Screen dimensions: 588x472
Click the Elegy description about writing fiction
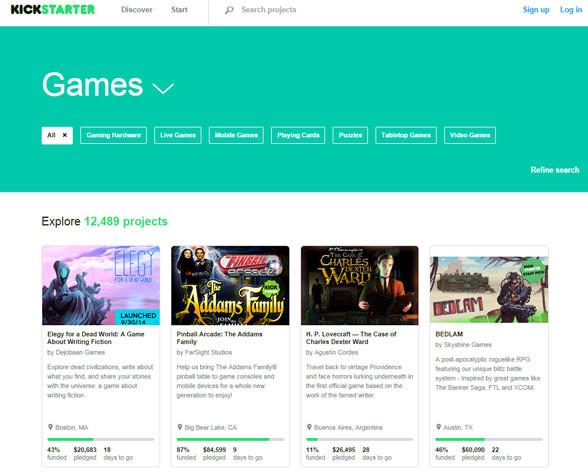[100, 381]
